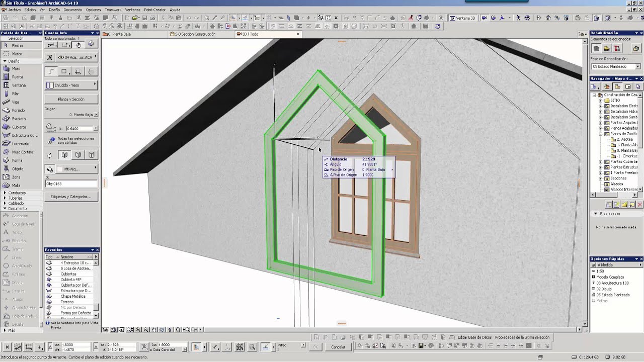The width and height of the screenshot is (644, 362).
Task: Click Etiquetas y Categorías button
Action: click(71, 197)
